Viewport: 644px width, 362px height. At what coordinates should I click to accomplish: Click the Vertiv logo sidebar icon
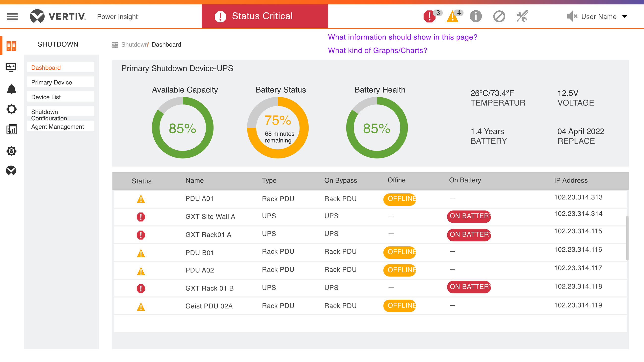tap(11, 170)
